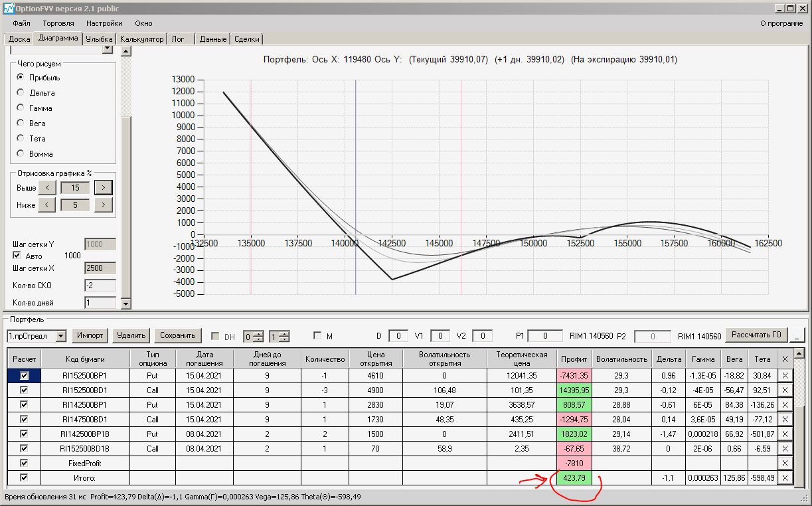Image resolution: width=812 pixels, height=506 pixels.
Task: Click the Профит column header
Action: coord(574,359)
